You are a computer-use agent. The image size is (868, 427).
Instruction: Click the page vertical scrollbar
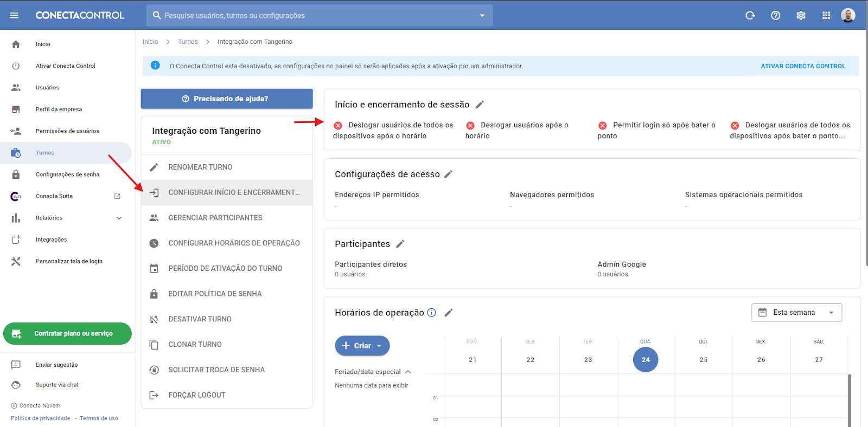pyautogui.click(x=866, y=146)
